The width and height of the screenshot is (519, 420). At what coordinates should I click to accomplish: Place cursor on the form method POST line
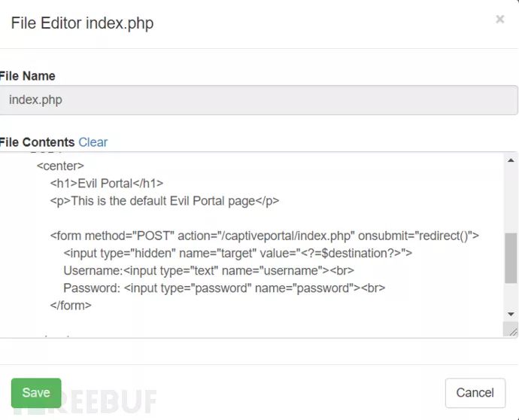pos(264,236)
